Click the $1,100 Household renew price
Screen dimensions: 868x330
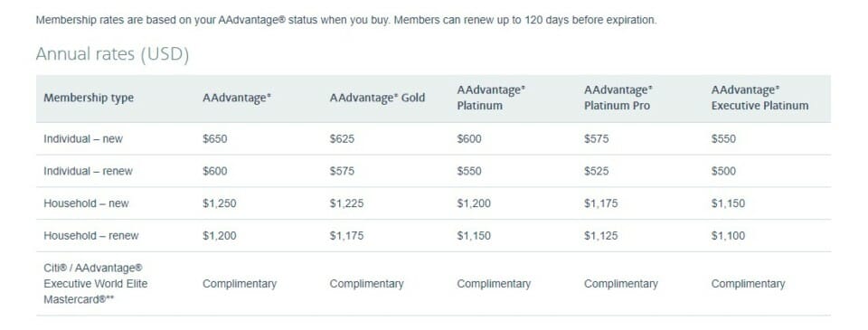tap(728, 236)
